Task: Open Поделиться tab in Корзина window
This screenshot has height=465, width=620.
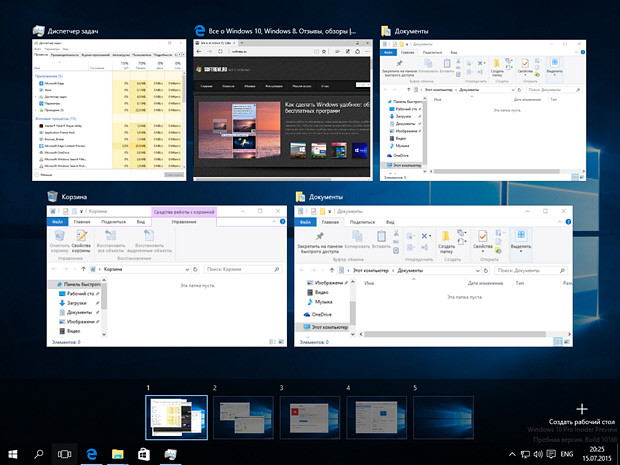Action: [113, 222]
